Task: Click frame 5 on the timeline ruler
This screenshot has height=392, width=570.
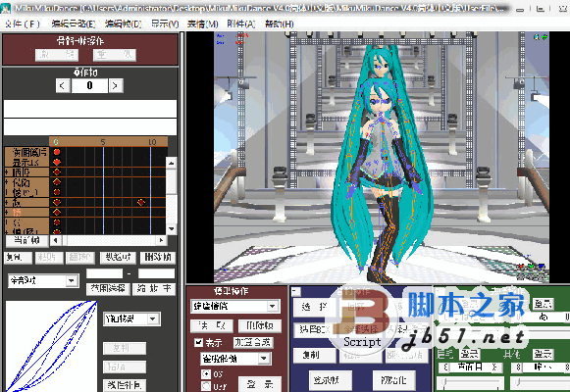Action: tap(103, 142)
